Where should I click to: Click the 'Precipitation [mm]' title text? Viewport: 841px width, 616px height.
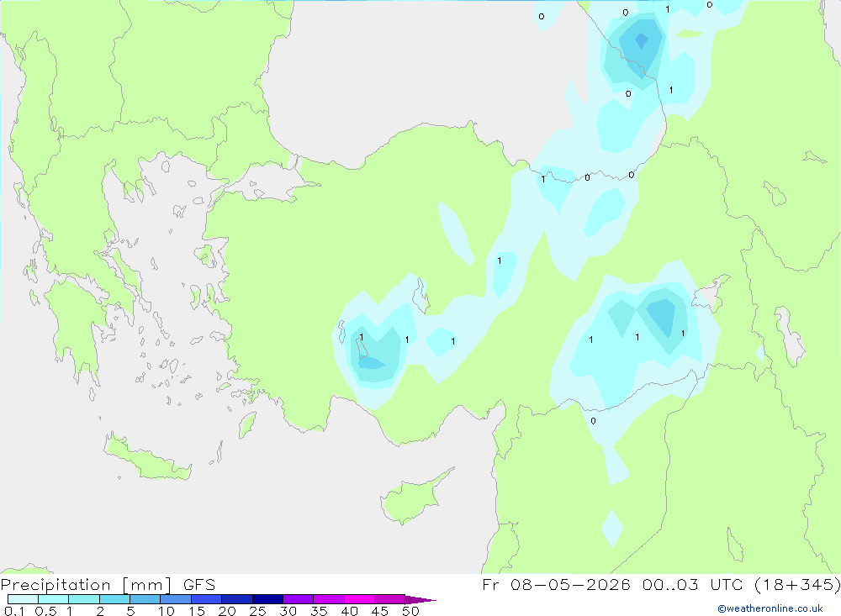[86, 585]
